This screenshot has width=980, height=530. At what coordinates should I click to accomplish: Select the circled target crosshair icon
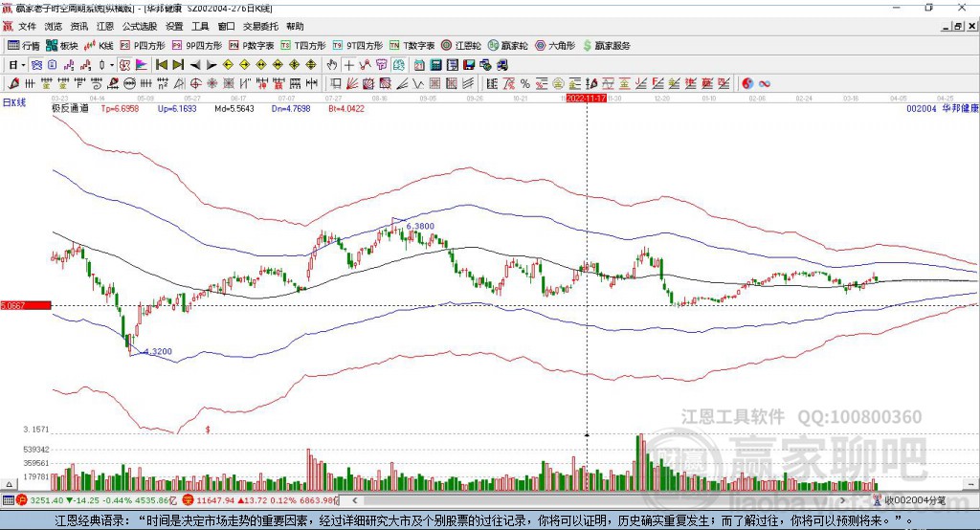coord(195,83)
